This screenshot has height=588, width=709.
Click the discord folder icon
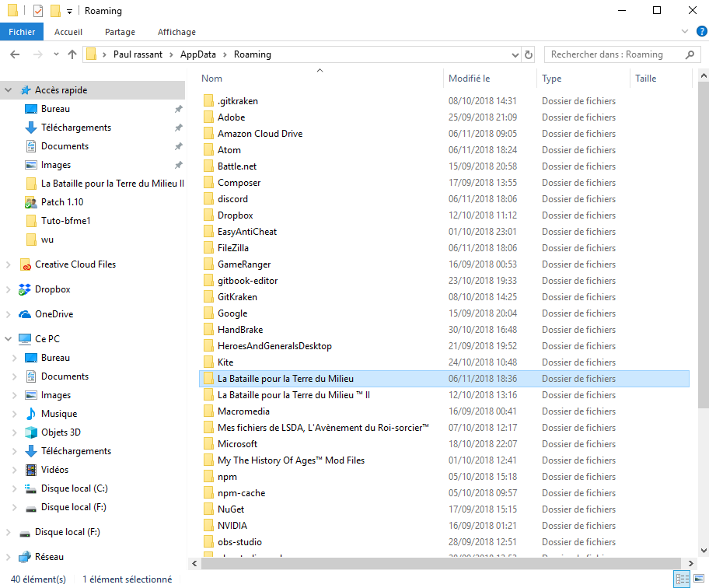[208, 198]
